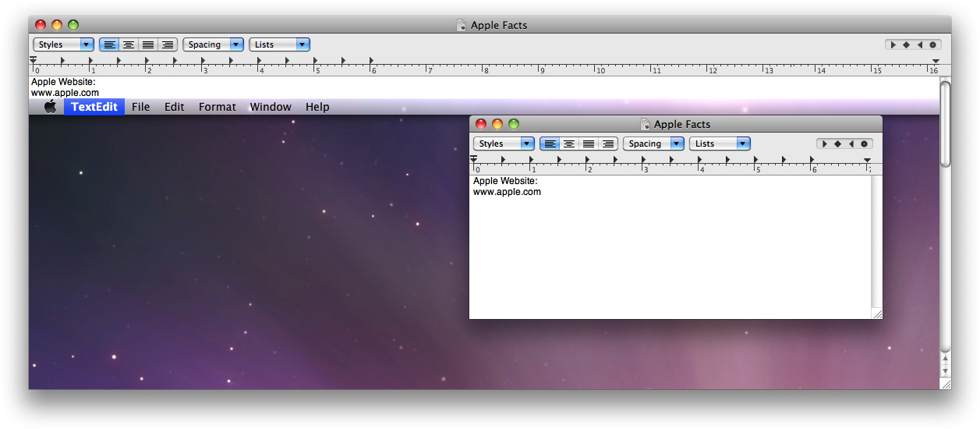Click the document proxy icon in the small window title
Image resolution: width=980 pixels, height=429 pixels.
[645, 124]
